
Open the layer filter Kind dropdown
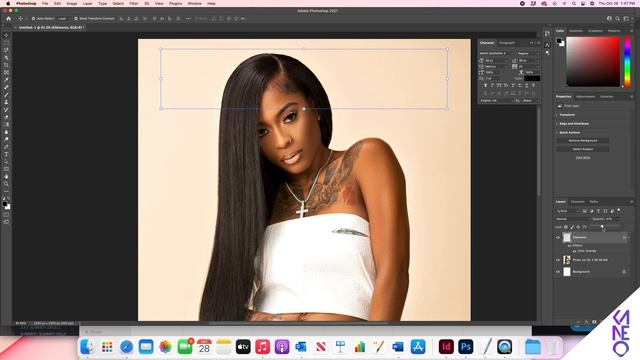[x=568, y=211]
